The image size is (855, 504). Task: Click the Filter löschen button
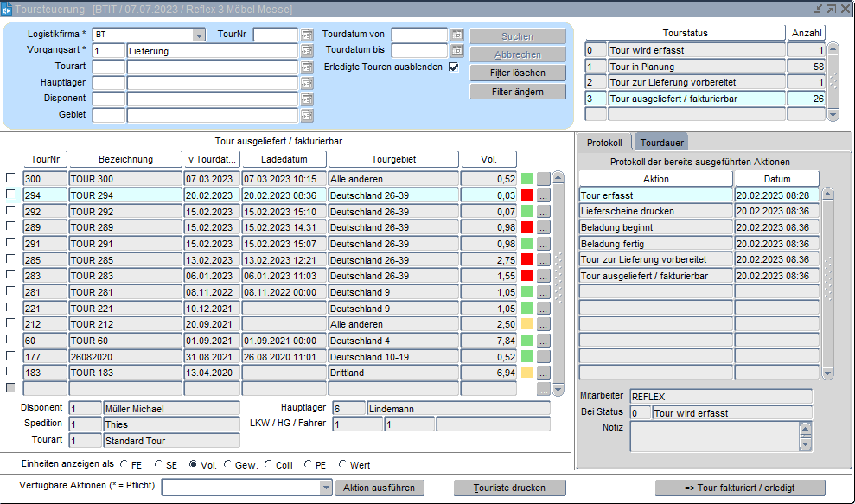coord(518,73)
